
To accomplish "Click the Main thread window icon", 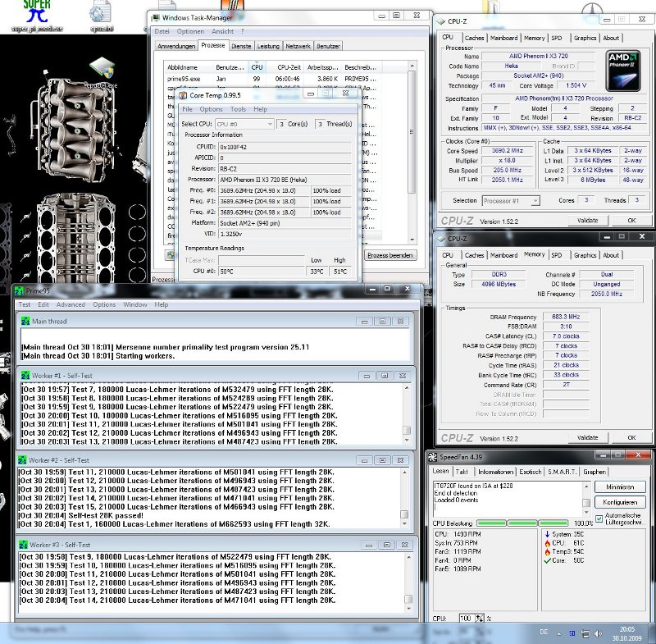I will click(25, 322).
